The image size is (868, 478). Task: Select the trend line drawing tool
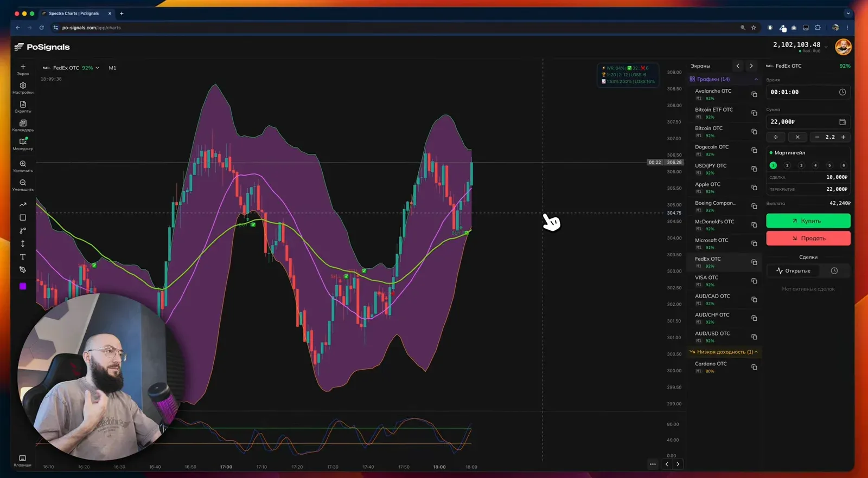pos(23,204)
